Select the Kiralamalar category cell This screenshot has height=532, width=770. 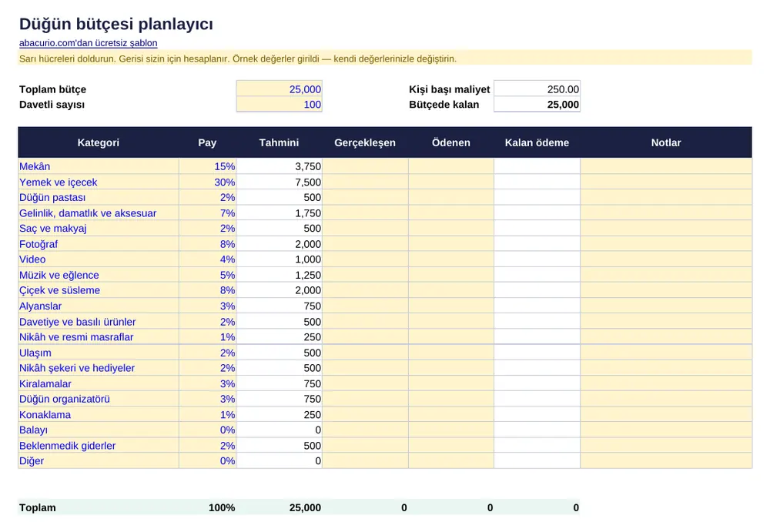pos(99,383)
